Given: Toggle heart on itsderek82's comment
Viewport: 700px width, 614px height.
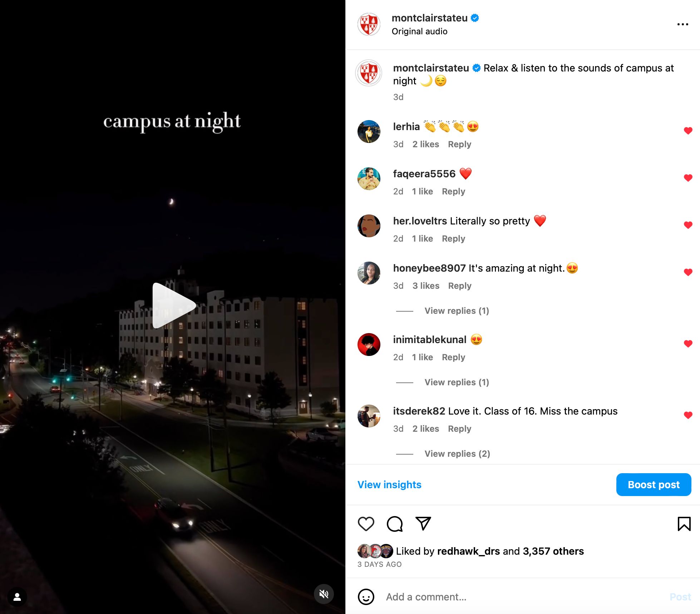Looking at the screenshot, I should [688, 415].
